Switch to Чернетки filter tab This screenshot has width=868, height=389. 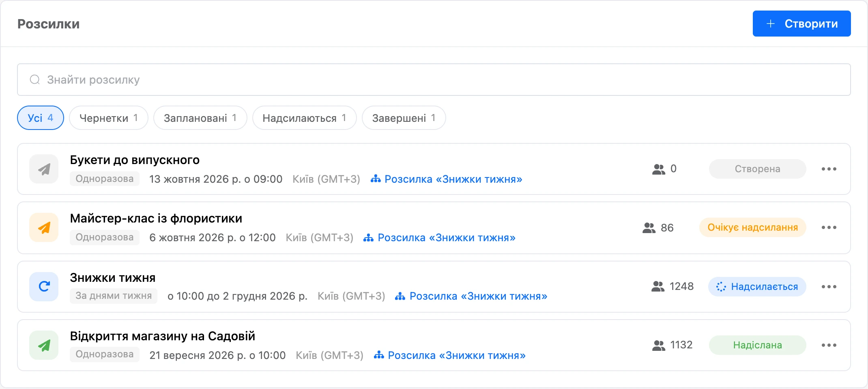click(109, 118)
